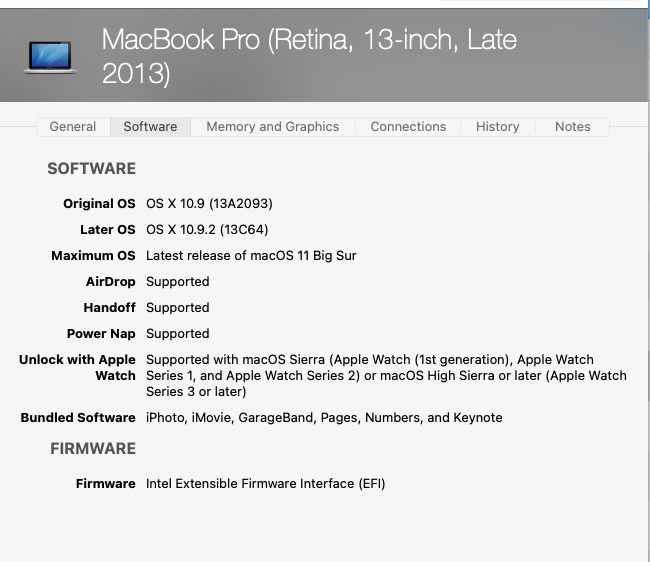Open the Notes tab
The width and height of the screenshot is (650, 562).
click(x=572, y=127)
